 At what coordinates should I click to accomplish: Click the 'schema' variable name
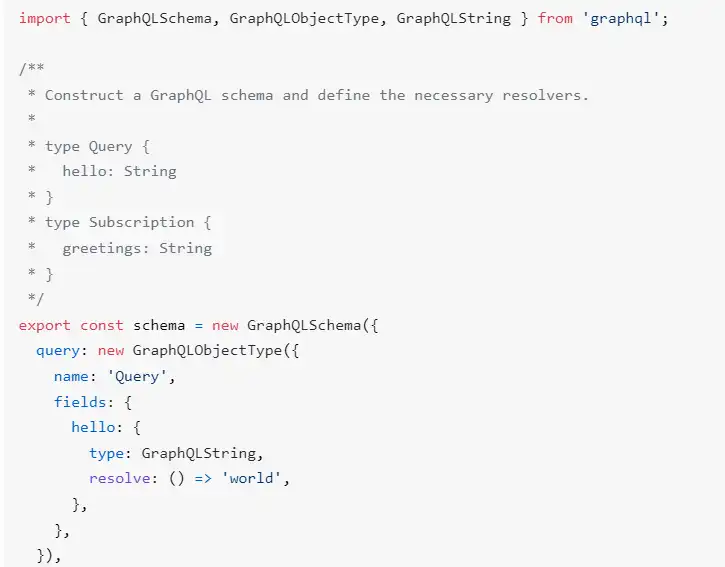(159, 326)
